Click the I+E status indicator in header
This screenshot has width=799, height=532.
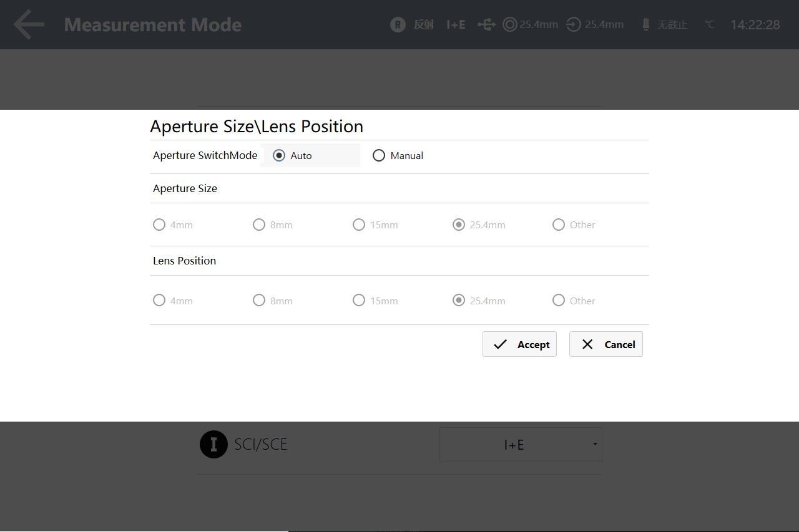coord(456,25)
